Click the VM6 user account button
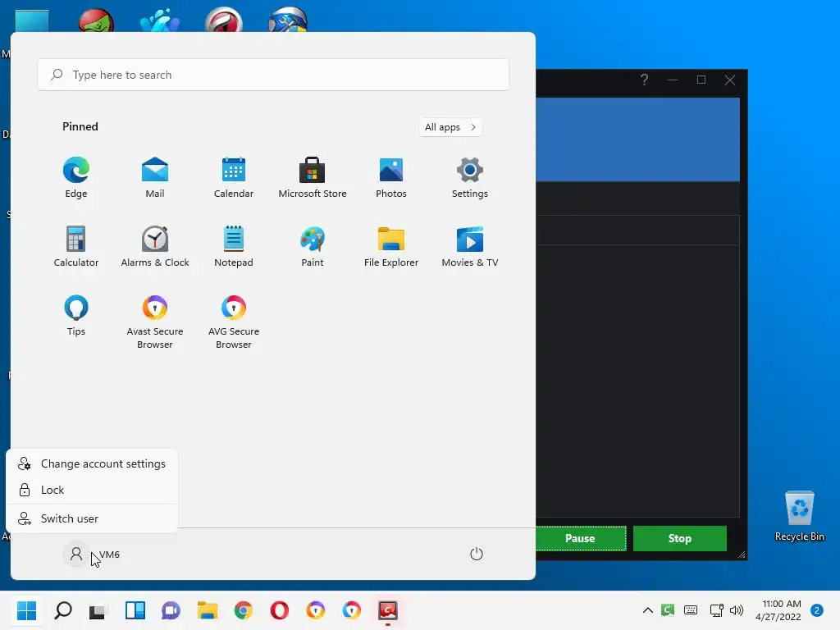The width and height of the screenshot is (840, 630). tap(92, 555)
